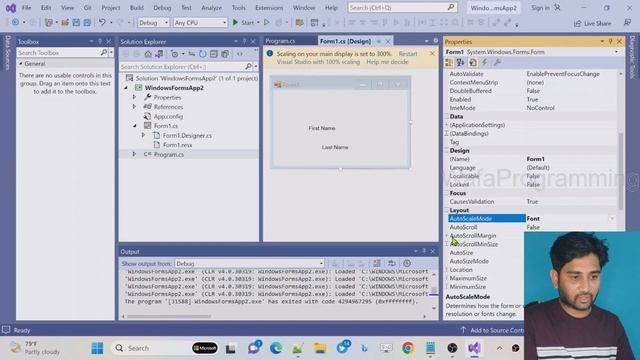Click Search Solution Explorer input field
This screenshot has height=360, width=640.
point(182,67)
